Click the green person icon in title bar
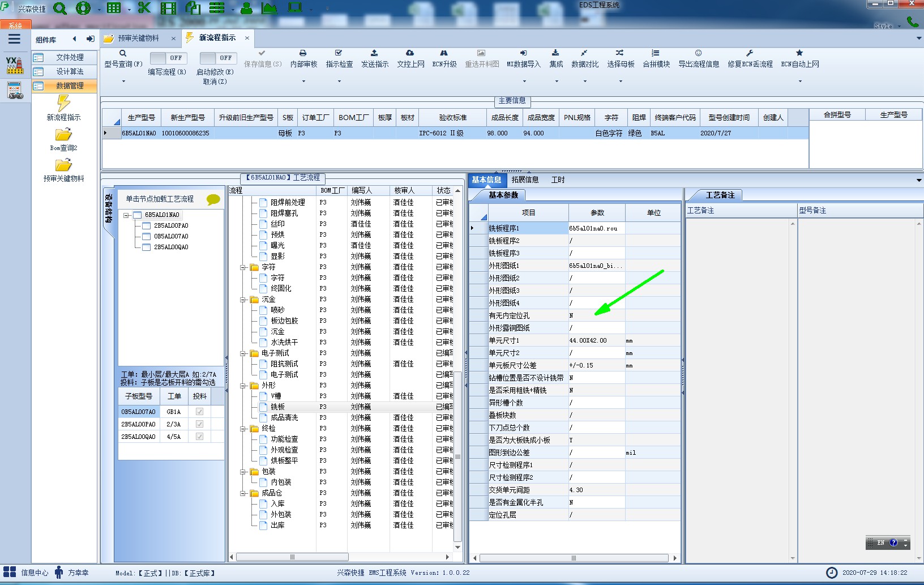The height and width of the screenshot is (585, 924). pyautogui.click(x=247, y=8)
